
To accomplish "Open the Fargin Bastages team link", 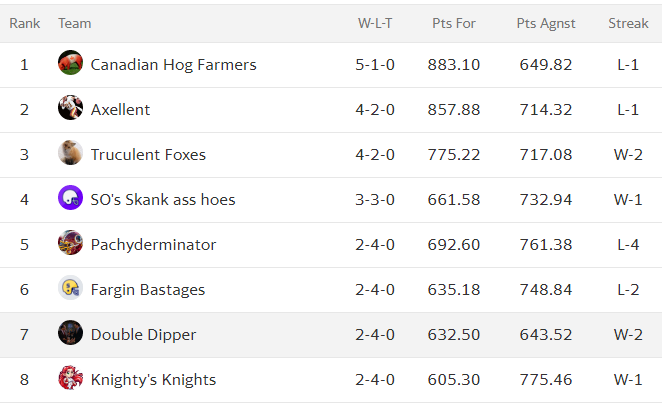I will pyautogui.click(x=148, y=290).
